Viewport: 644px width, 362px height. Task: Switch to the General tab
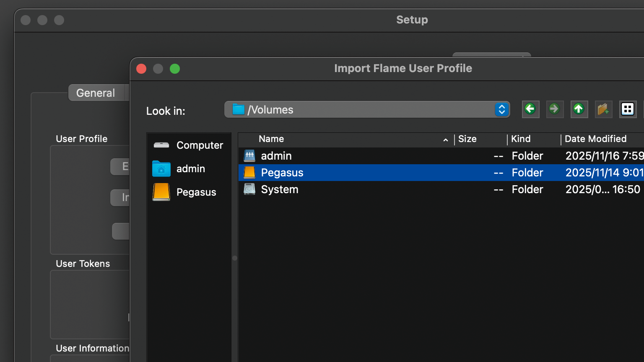click(x=96, y=93)
